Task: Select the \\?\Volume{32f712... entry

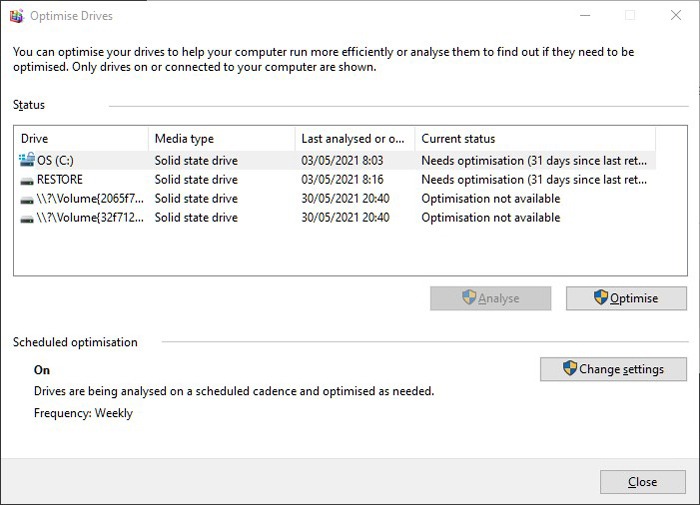Action: (x=90, y=218)
